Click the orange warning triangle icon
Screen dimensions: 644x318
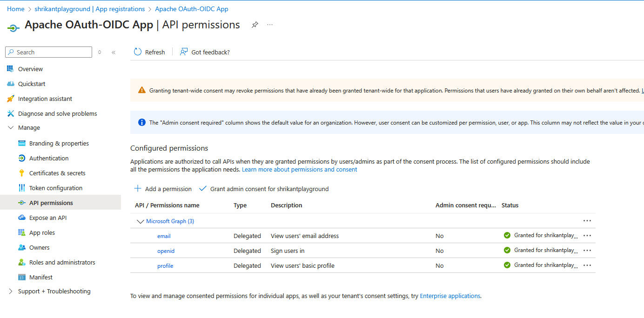point(142,90)
